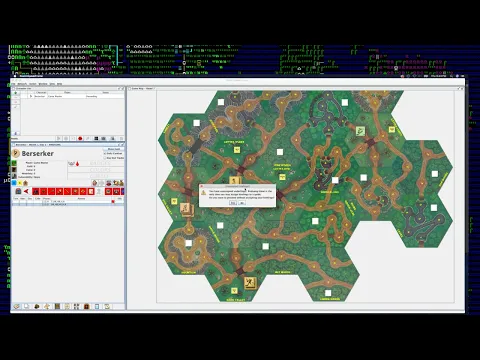Click the black grid icon in Character List toolbar

coord(96,138)
